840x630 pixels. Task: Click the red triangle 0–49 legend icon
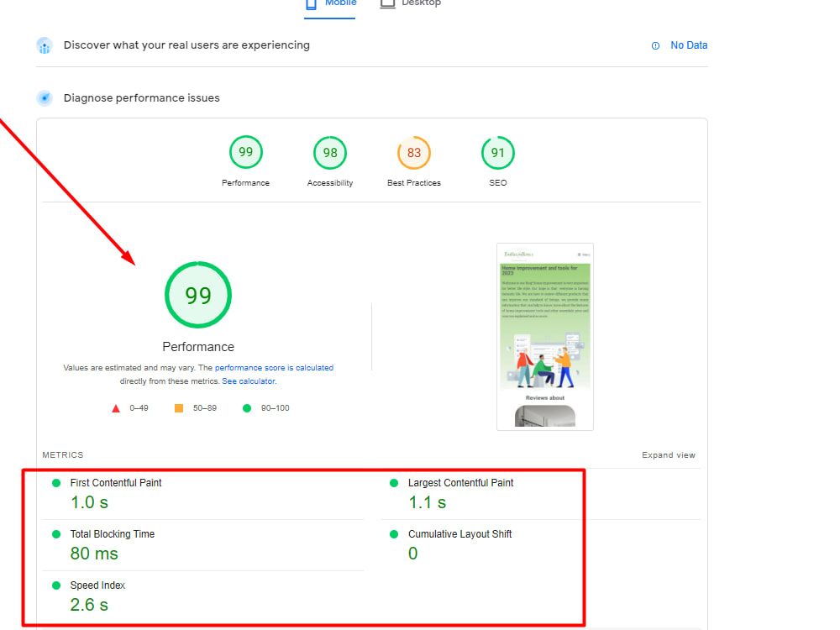click(x=116, y=408)
